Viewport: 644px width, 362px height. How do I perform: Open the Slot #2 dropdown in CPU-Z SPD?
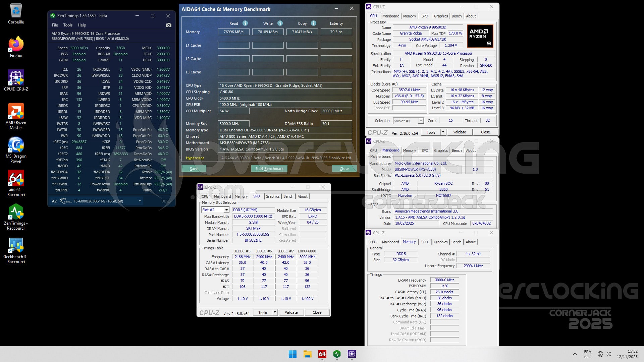click(x=226, y=210)
